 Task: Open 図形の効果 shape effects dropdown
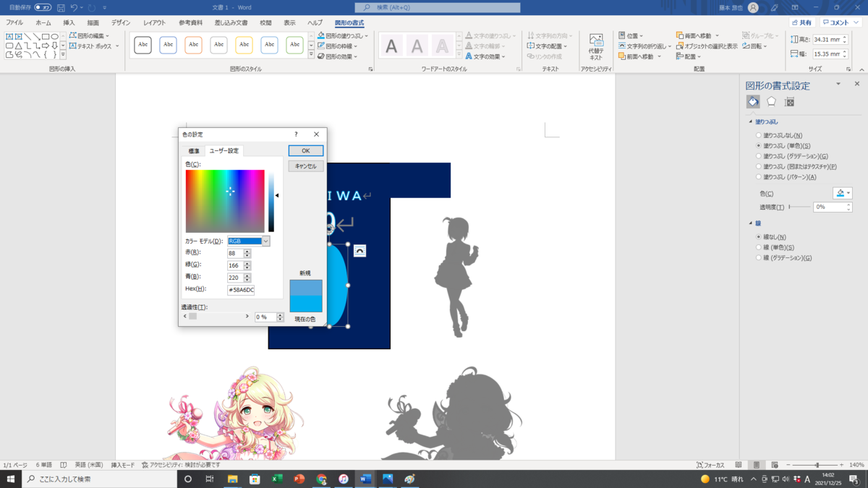pos(337,56)
